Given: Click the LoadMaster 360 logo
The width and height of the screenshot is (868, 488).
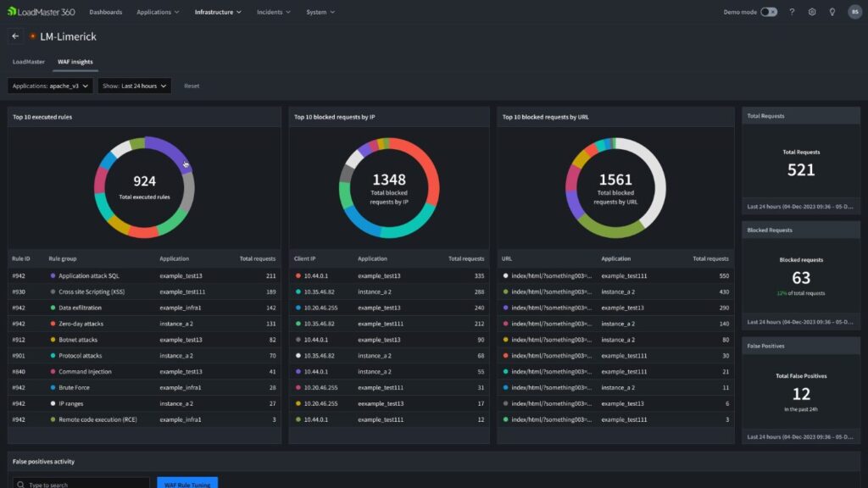Looking at the screenshot, I should tap(41, 12).
